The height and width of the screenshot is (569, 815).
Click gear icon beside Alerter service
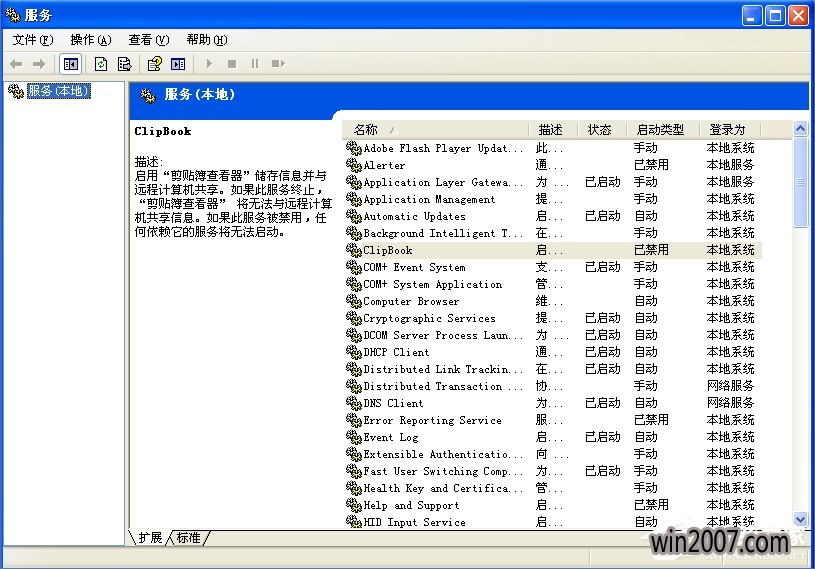tap(353, 165)
